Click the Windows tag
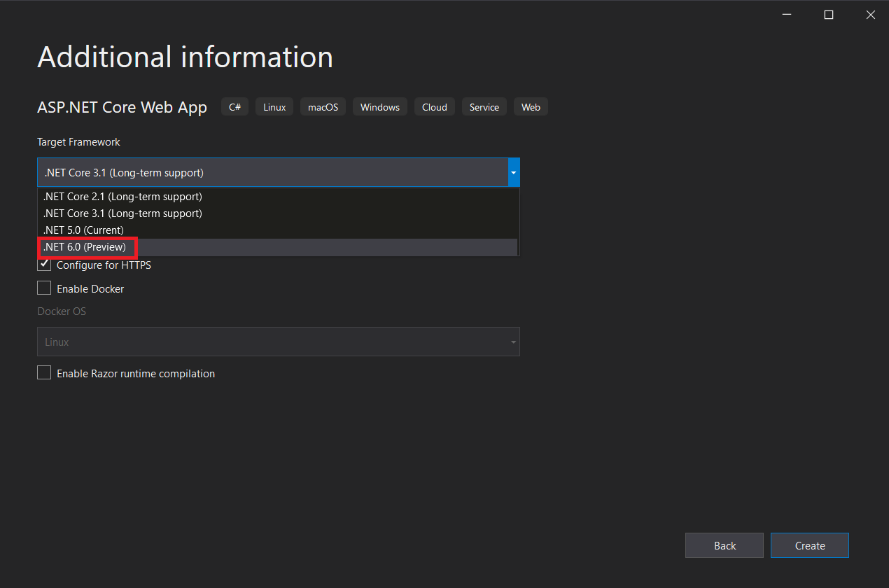The width and height of the screenshot is (889, 588). [x=380, y=107]
